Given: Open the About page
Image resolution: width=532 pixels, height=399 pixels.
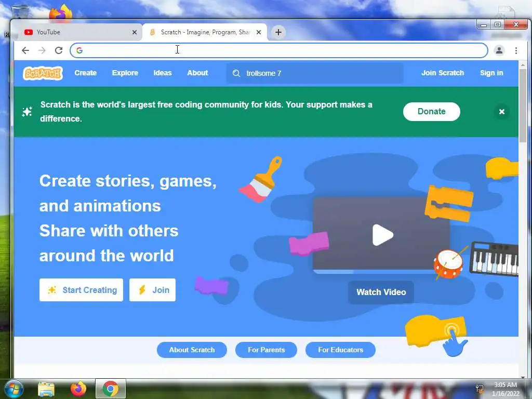Looking at the screenshot, I should pos(197,73).
